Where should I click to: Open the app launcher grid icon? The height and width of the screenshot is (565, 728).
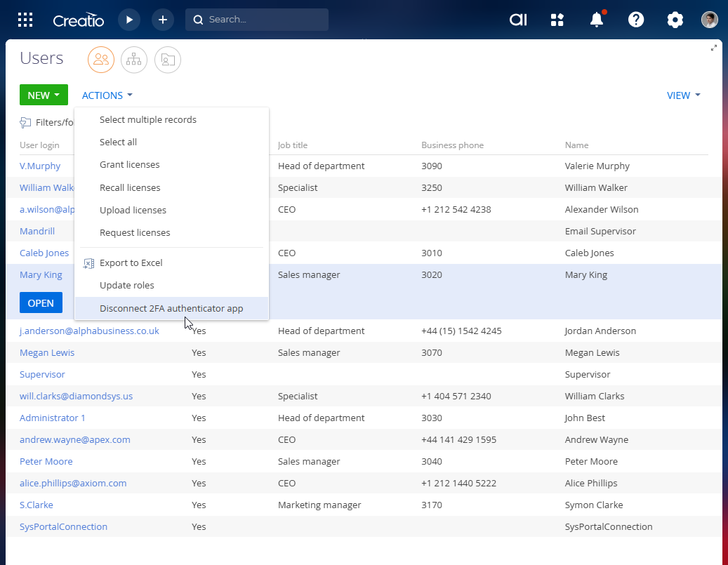pos(25,20)
